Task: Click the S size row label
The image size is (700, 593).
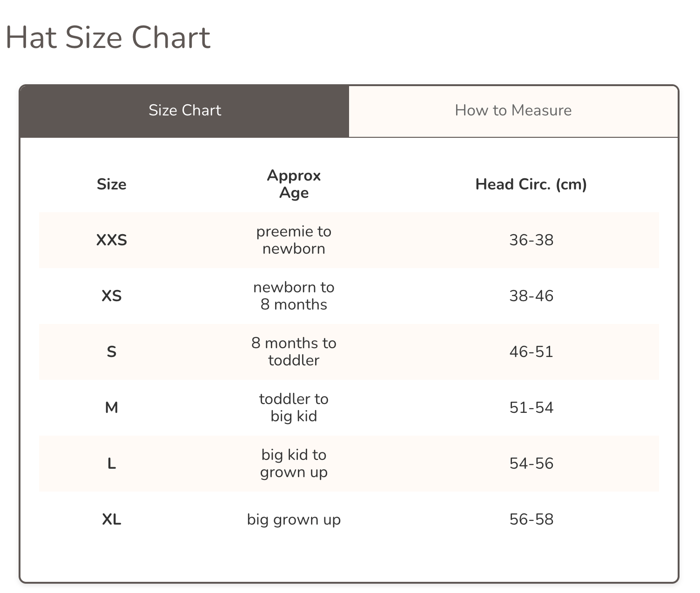Action: click(112, 352)
